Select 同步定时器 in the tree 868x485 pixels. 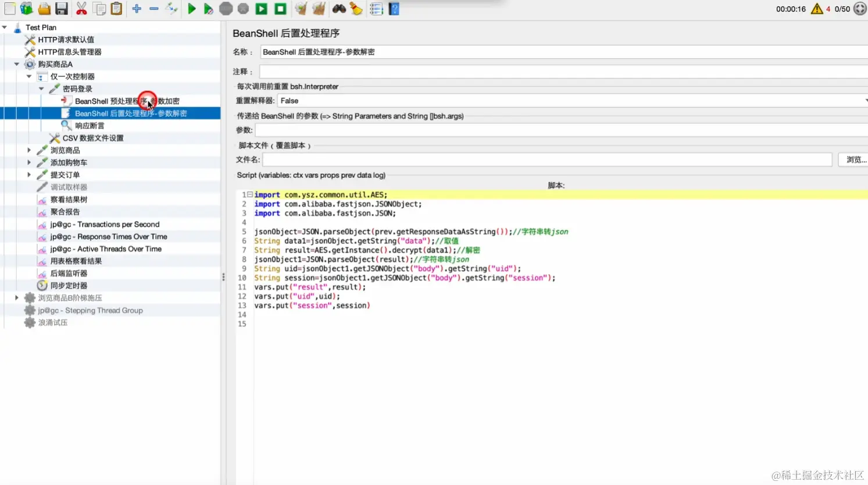coord(69,286)
